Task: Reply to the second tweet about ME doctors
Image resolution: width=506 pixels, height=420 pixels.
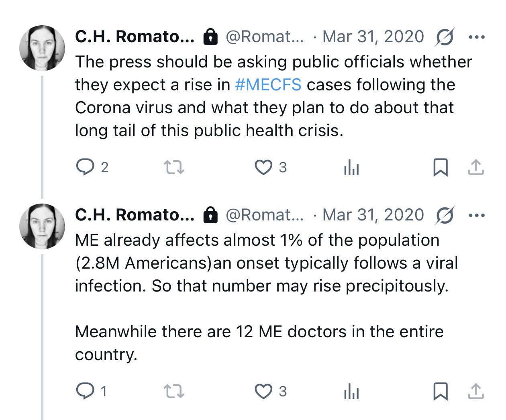Action: point(84,391)
